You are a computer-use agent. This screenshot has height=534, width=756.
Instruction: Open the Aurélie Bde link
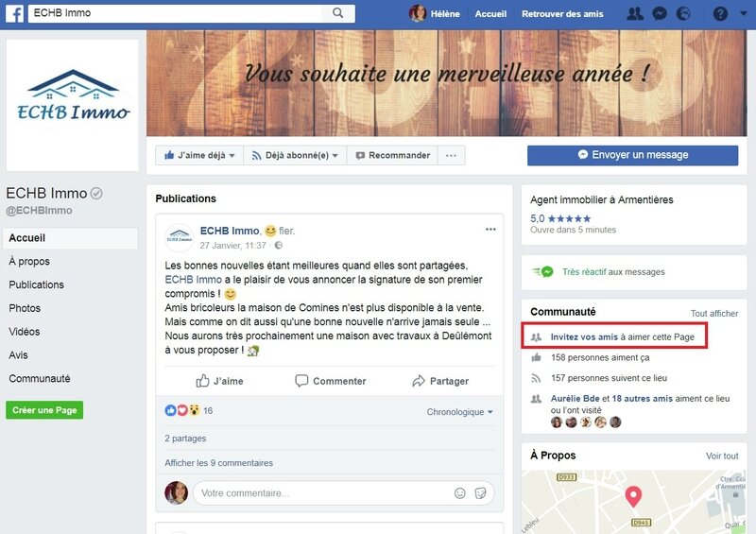coord(575,399)
